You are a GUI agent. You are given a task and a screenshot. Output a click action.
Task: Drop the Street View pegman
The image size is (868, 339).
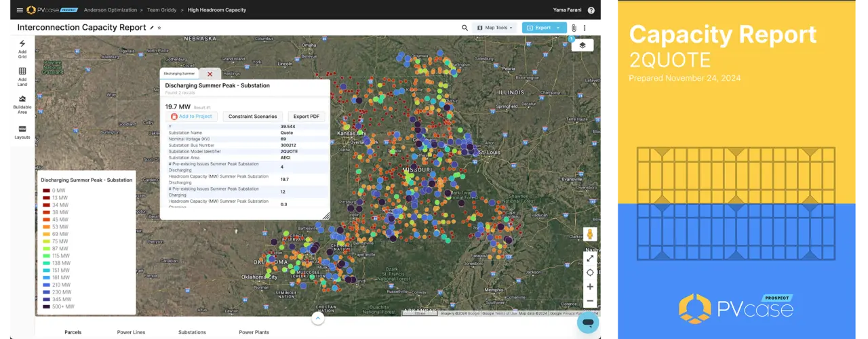pyautogui.click(x=590, y=234)
